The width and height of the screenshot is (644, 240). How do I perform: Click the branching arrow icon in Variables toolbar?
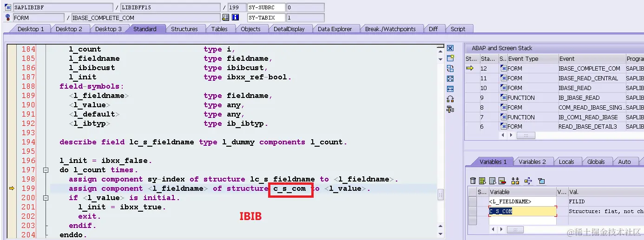[528, 181]
